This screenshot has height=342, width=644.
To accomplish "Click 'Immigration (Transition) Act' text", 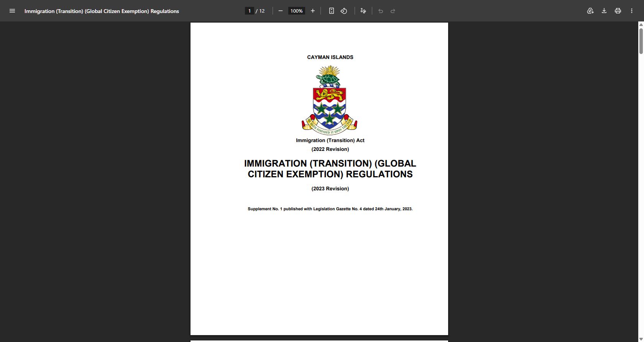I will 330,140.
